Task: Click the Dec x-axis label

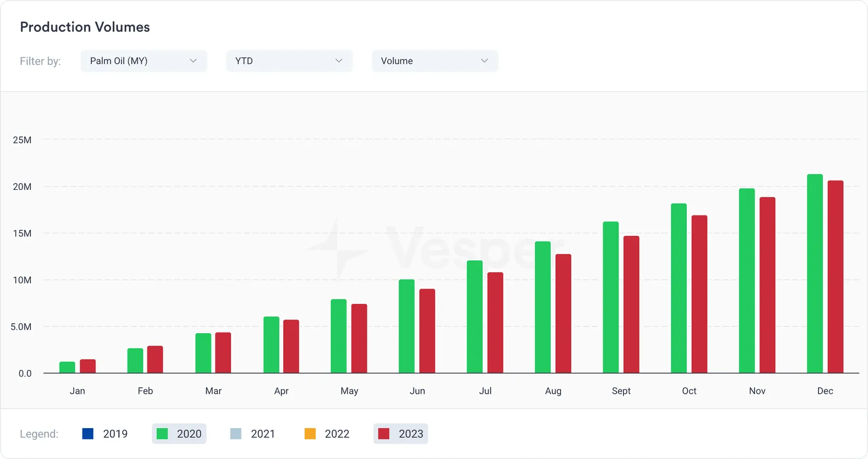Action: coord(825,391)
